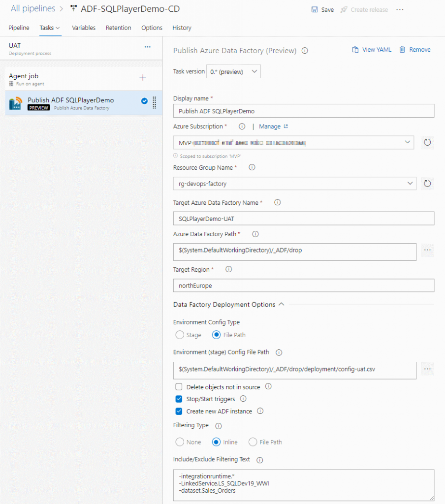Enable the Delete objects not in source checkbox
The width and height of the screenshot is (445, 504).
coord(179,386)
